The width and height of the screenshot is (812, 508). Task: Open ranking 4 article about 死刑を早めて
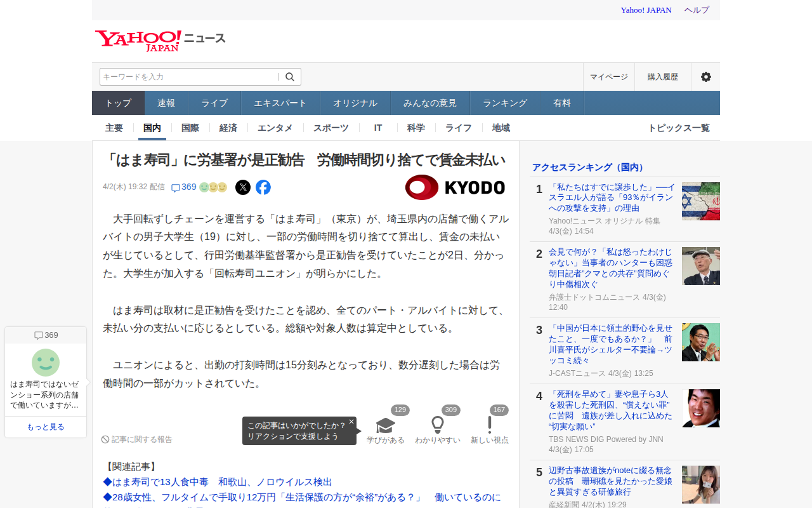click(612, 410)
